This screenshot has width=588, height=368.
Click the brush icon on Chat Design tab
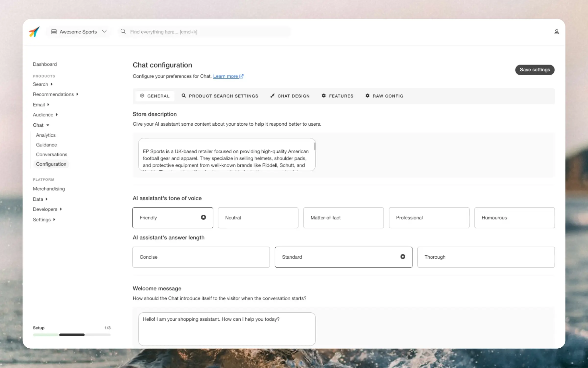click(272, 96)
